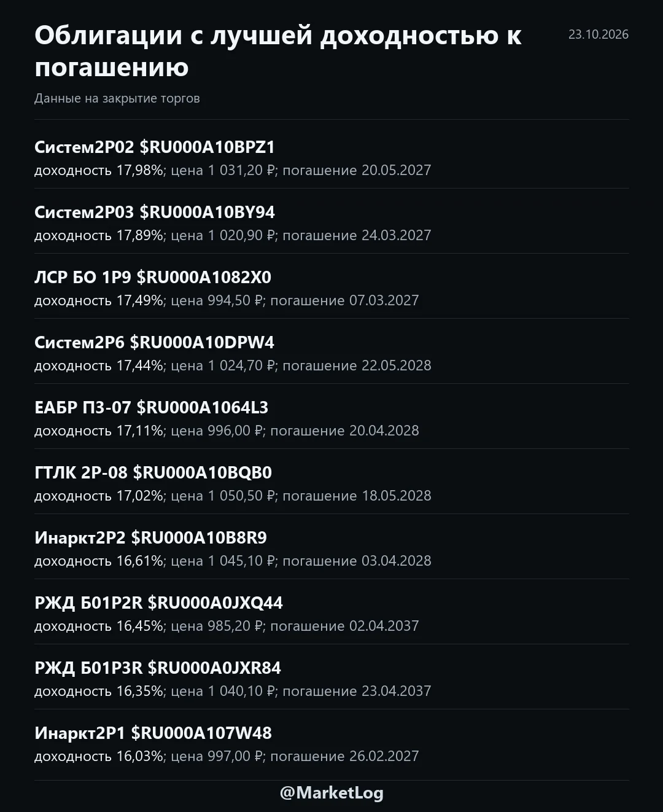Click the details line with погашение 22.05.2028
Image resolution: width=663 pixels, height=812 pixels.
coord(233,365)
